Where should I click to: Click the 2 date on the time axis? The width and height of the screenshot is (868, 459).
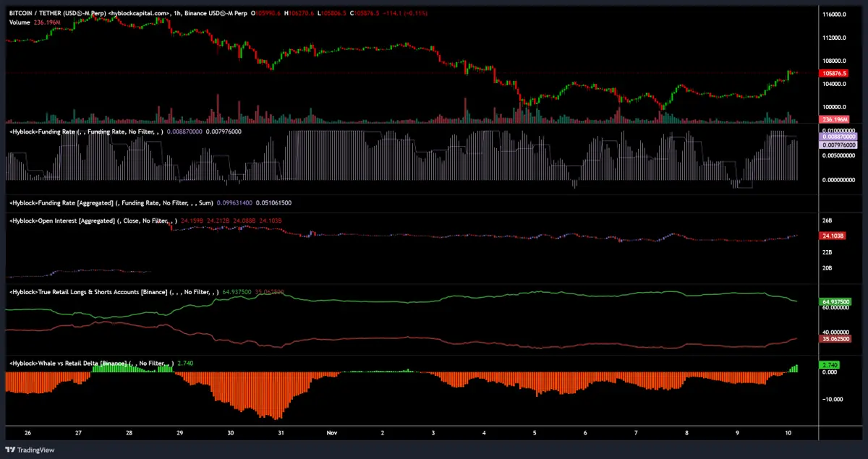[x=382, y=433]
